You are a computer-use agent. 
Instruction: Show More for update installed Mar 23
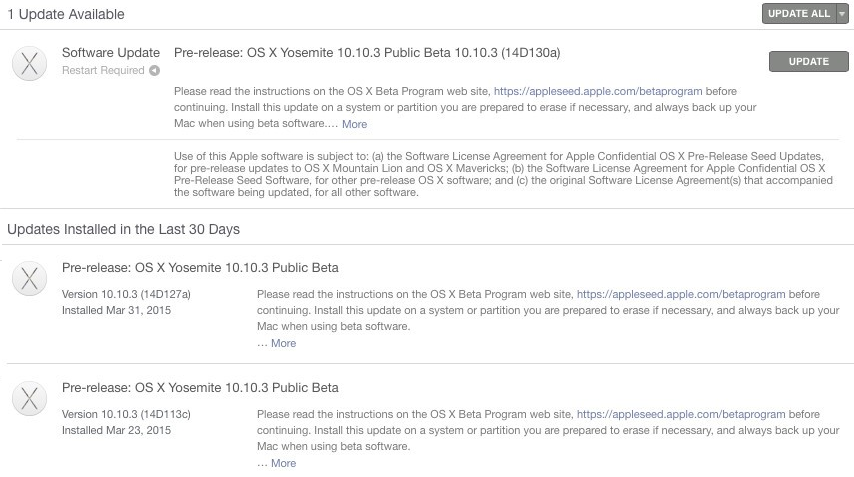283,463
